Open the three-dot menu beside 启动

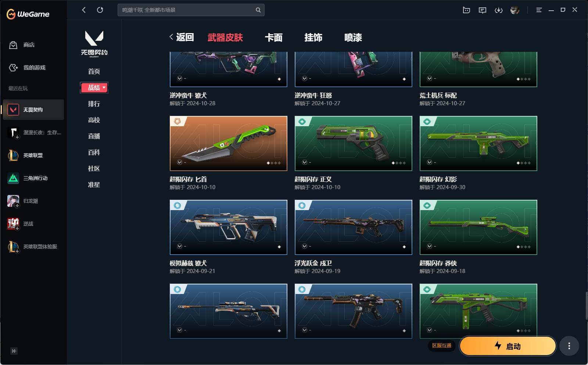point(569,346)
